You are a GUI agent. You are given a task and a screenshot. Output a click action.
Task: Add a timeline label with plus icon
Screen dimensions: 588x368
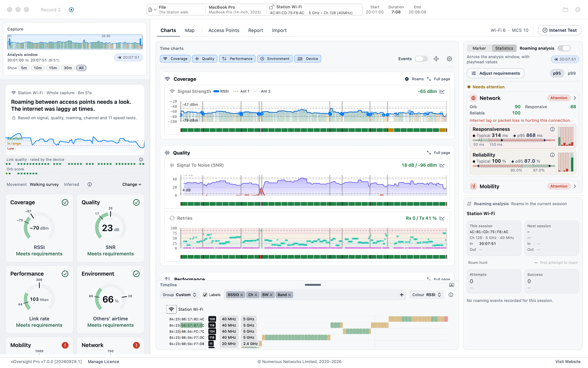coord(402,295)
